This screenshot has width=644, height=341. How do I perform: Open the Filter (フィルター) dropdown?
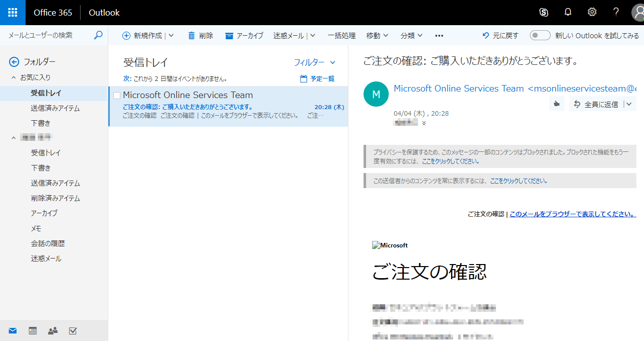315,62
